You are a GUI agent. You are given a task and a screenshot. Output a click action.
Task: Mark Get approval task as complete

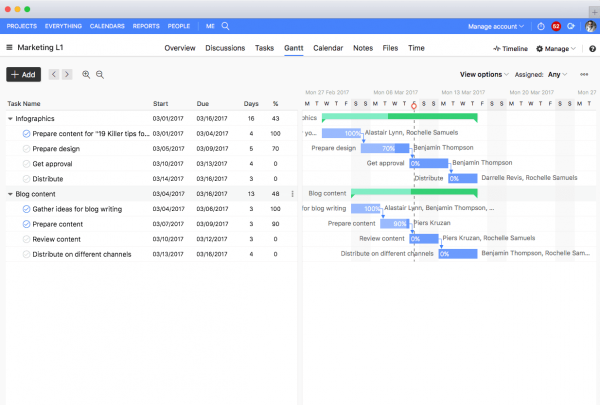26,164
